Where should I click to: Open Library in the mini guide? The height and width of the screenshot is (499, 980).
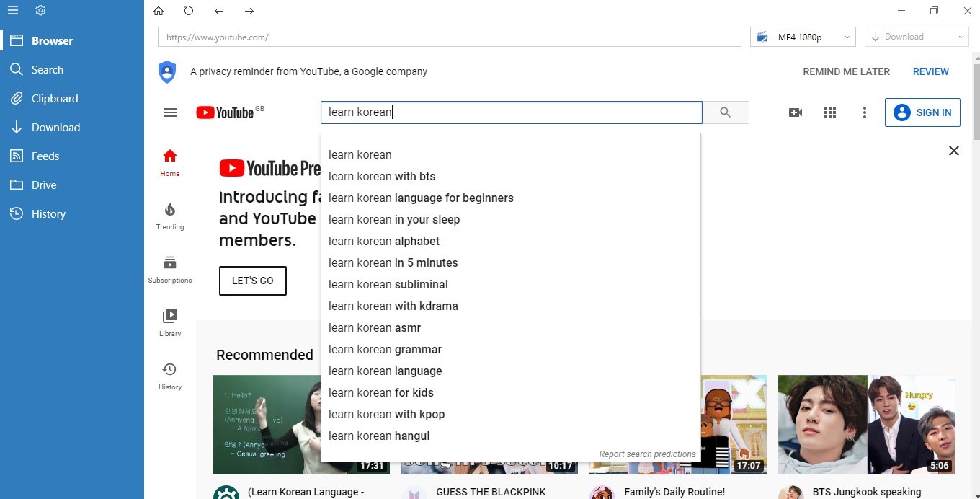(x=170, y=323)
